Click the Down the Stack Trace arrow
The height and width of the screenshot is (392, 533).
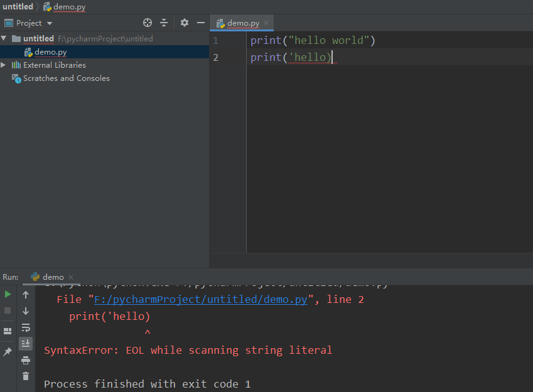26,311
